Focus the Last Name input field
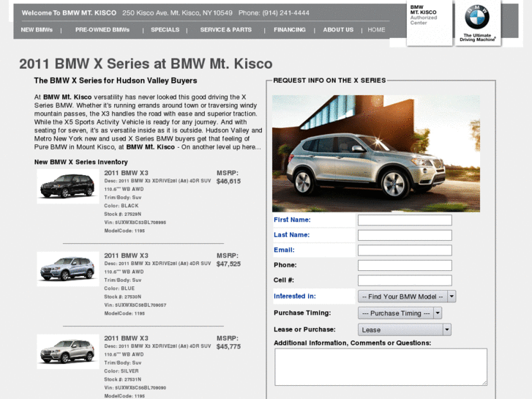 pos(405,235)
